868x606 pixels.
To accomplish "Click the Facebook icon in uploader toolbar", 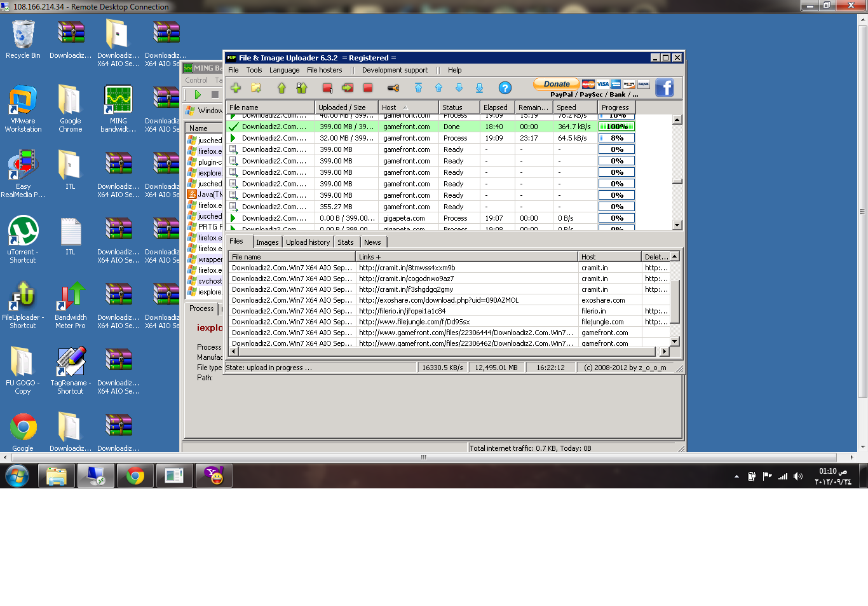I will click(x=665, y=88).
